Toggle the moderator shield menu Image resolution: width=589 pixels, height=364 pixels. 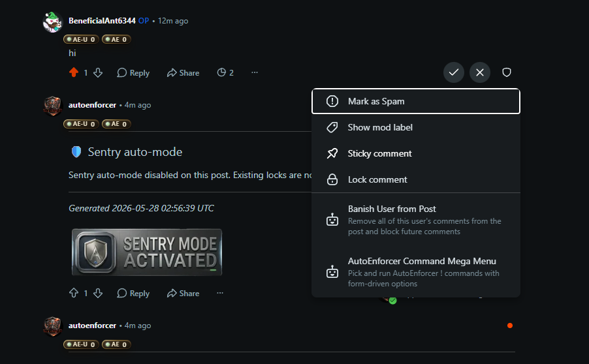click(507, 72)
